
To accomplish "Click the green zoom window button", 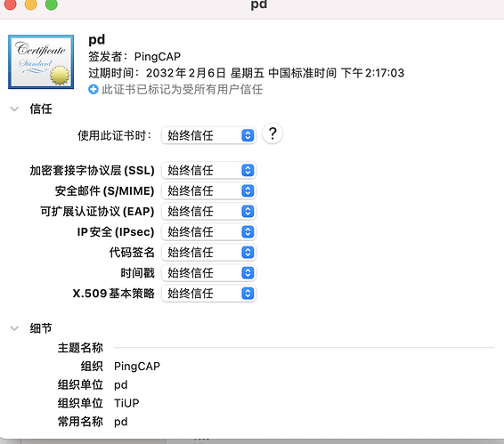I will tap(52, 4).
